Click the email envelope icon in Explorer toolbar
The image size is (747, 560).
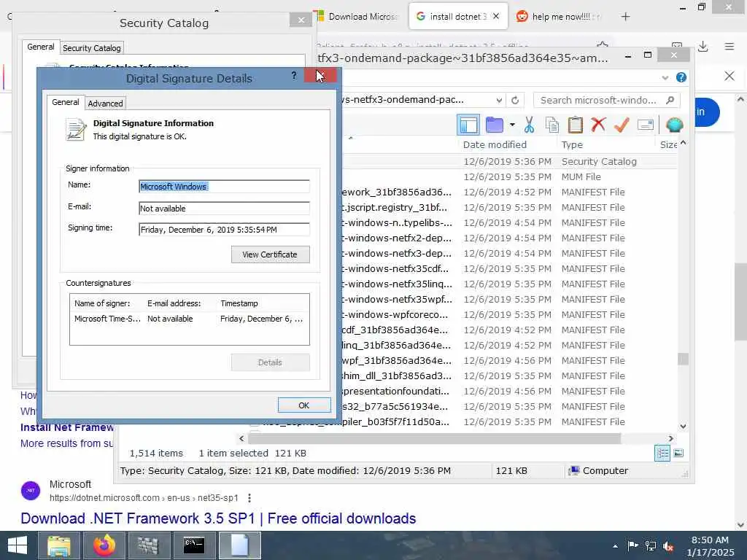point(646,125)
